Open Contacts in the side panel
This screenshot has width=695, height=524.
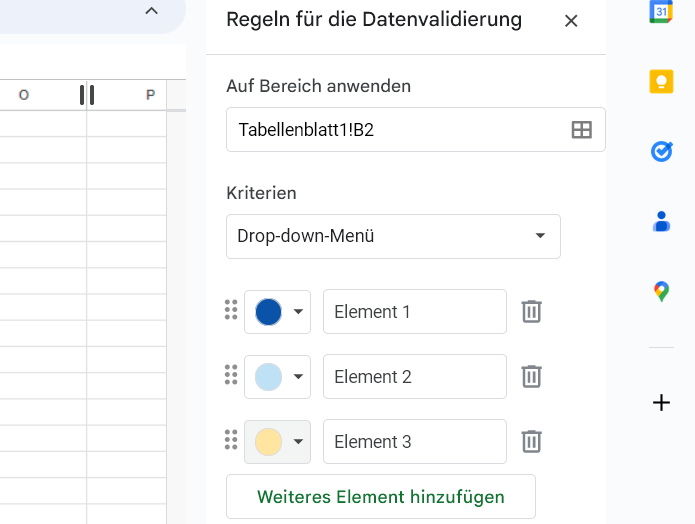coord(661,221)
